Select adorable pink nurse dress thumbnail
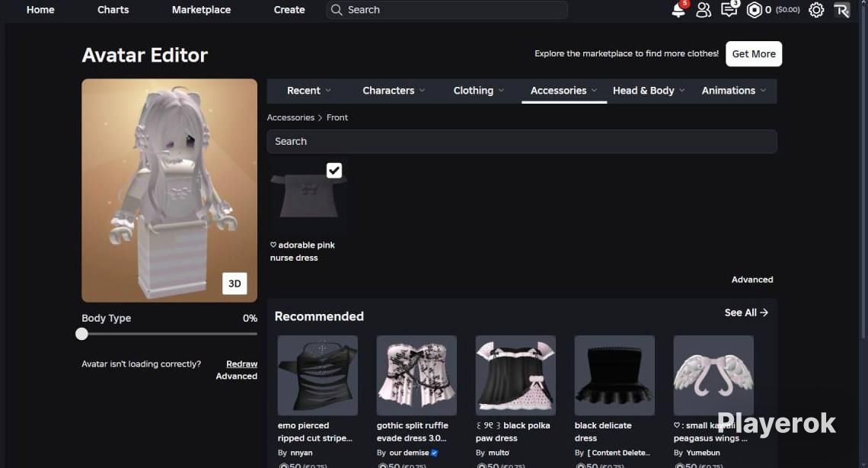This screenshot has height=468, width=868. pos(308,197)
